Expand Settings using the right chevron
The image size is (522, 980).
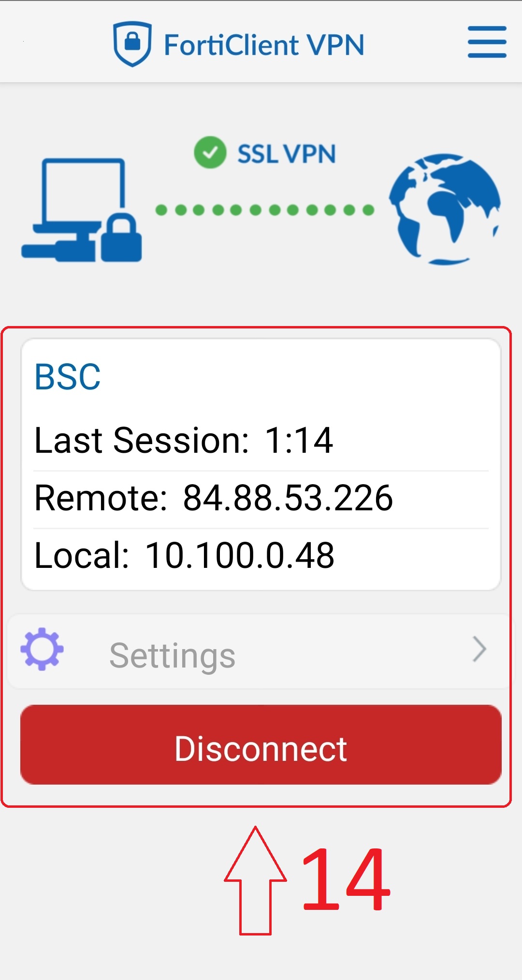pos(479,649)
